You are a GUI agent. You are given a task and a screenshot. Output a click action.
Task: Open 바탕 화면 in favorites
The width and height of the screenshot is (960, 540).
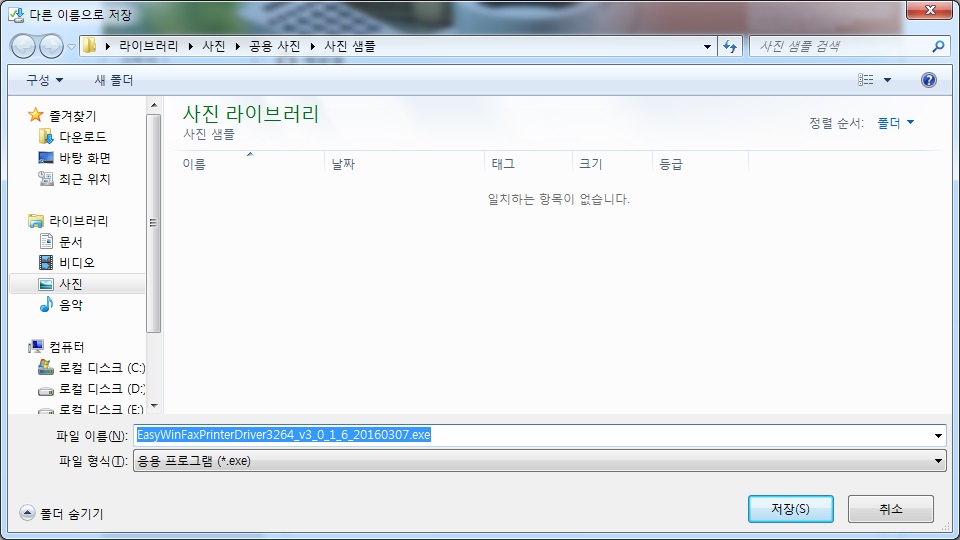(84, 158)
